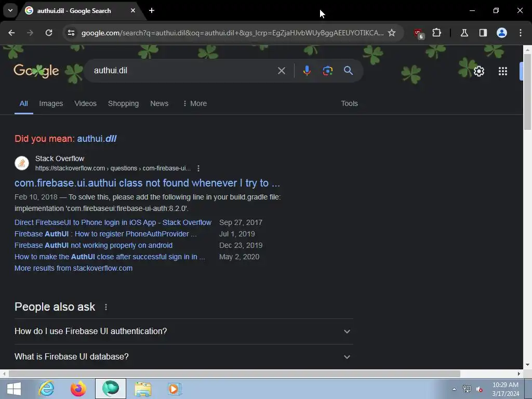Go back to the previous page

pyautogui.click(x=11, y=33)
